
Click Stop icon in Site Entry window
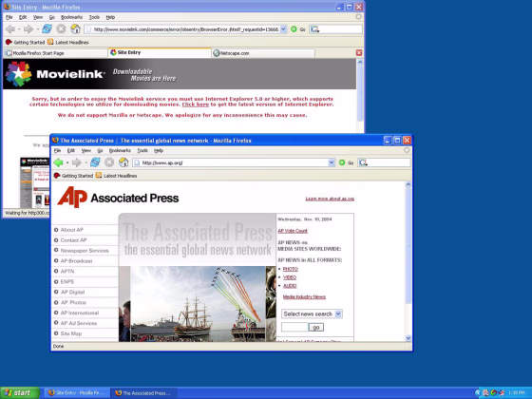tap(61, 29)
